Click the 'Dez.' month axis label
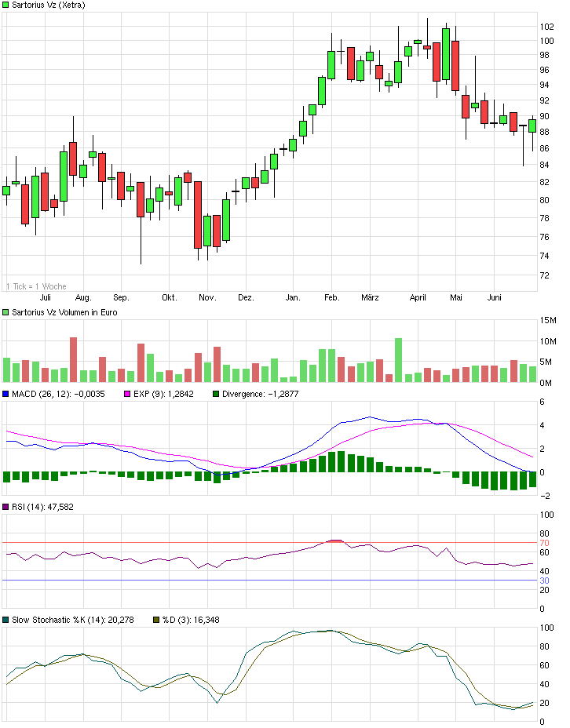This screenshot has height=728, width=570. tap(247, 297)
